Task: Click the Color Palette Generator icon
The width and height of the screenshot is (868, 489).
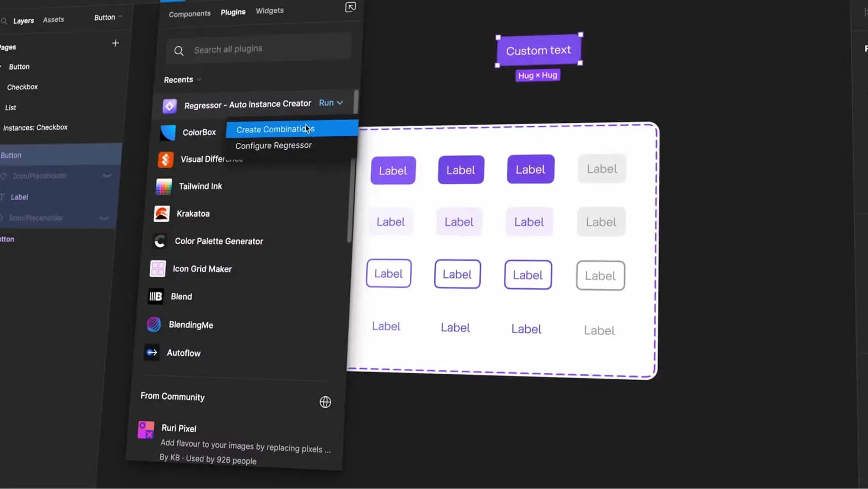Action: [160, 241]
